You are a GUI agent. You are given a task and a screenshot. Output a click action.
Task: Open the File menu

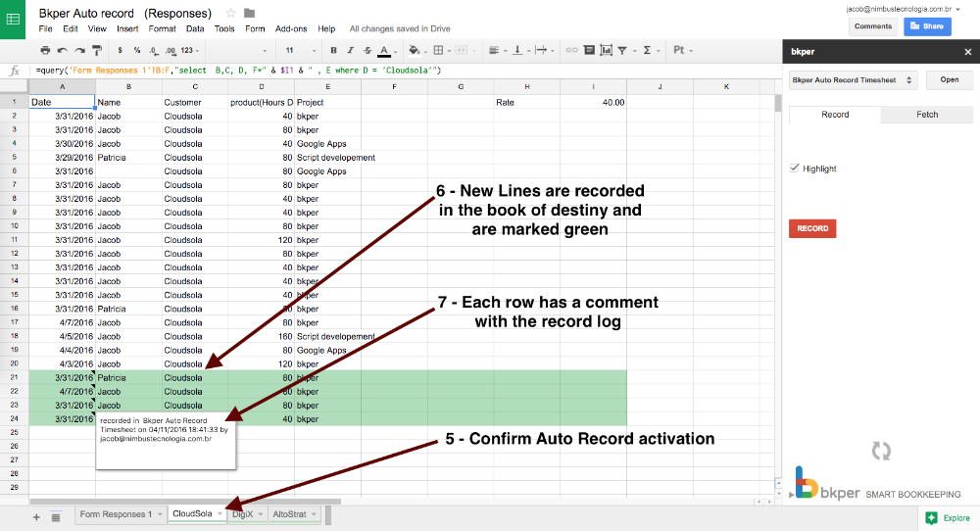tap(46, 28)
